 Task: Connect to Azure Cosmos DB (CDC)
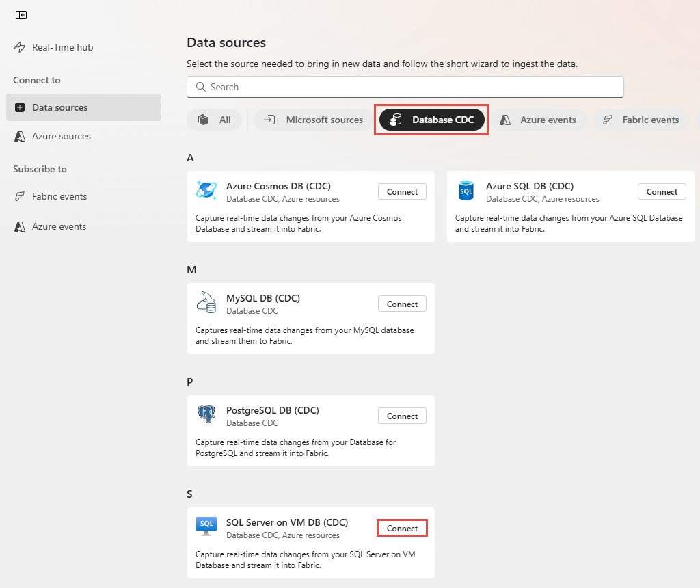coord(402,191)
